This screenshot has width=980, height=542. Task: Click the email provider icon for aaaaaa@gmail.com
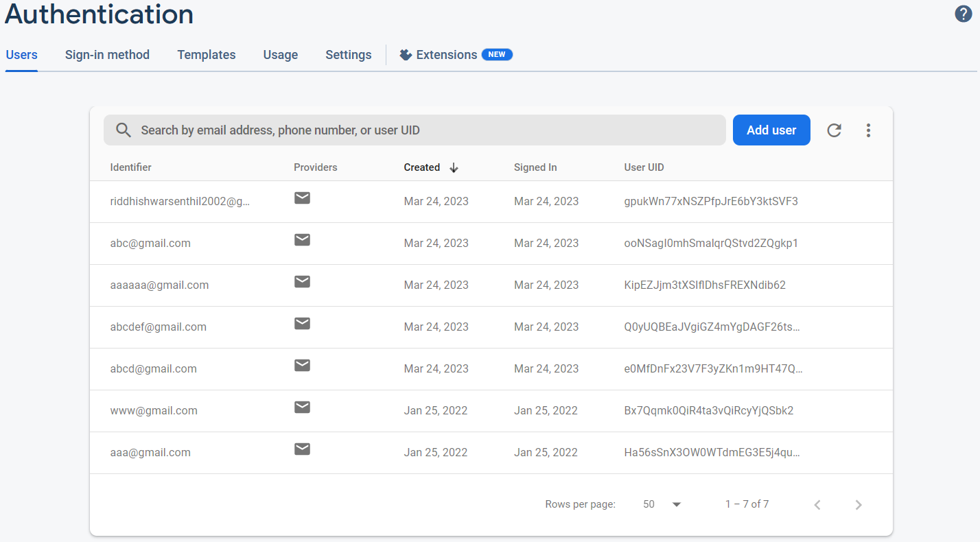pyautogui.click(x=302, y=282)
